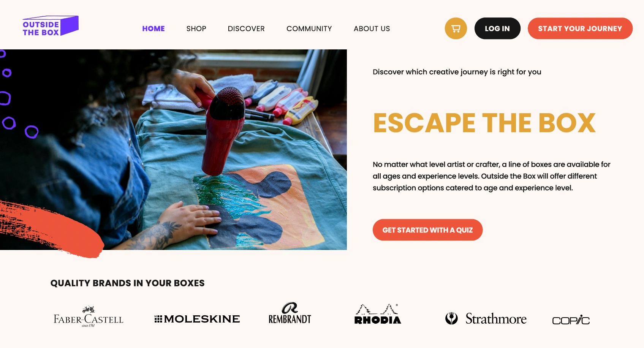Select the Moleskine brand logo
This screenshot has height=348, width=644.
click(x=197, y=319)
